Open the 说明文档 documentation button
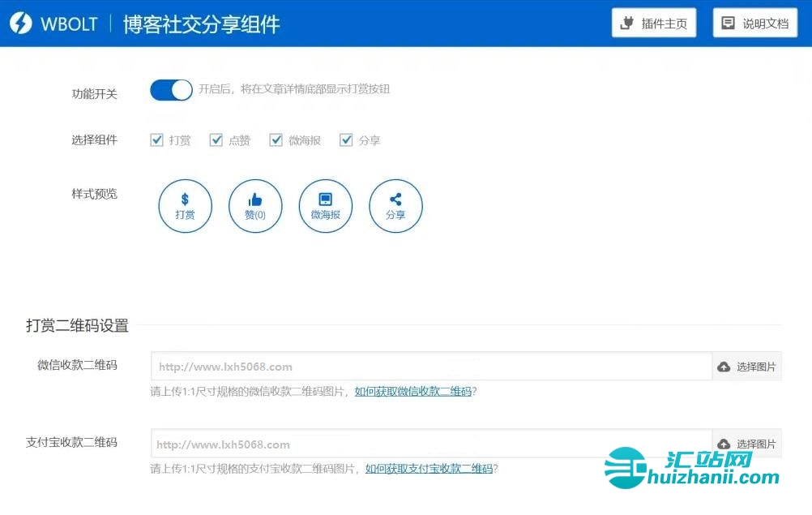This screenshot has width=812, height=515. (755, 23)
